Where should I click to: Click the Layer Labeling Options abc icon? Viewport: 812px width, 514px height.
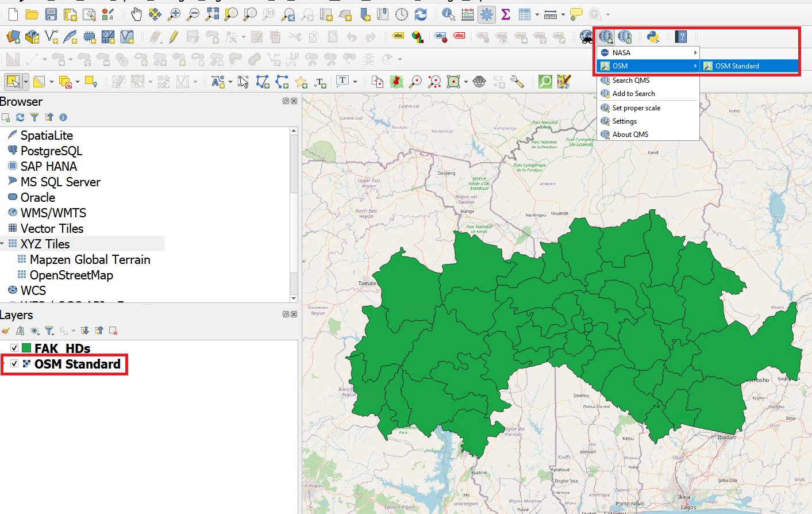click(x=398, y=36)
